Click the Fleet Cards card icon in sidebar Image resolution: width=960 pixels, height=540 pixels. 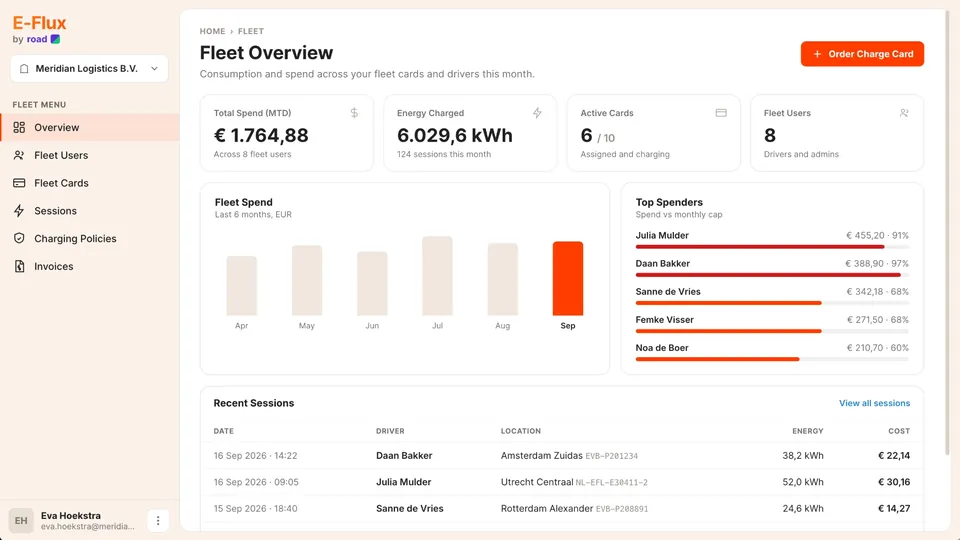click(19, 182)
